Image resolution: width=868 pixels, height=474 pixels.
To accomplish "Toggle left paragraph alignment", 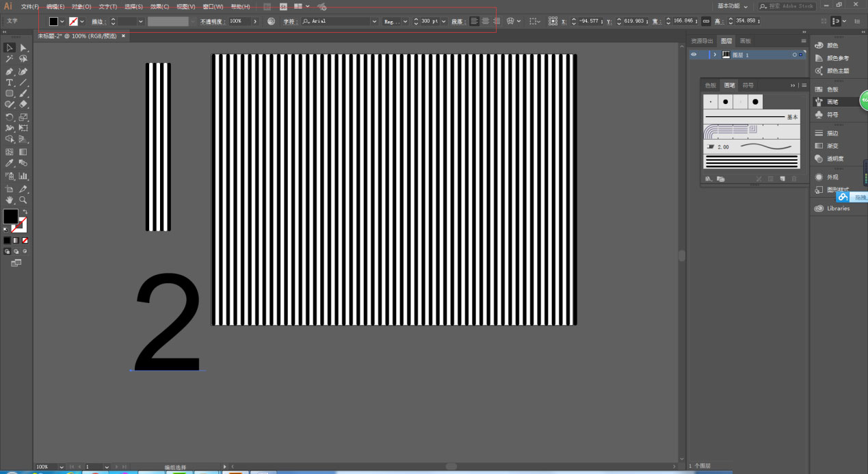I will [x=474, y=21].
